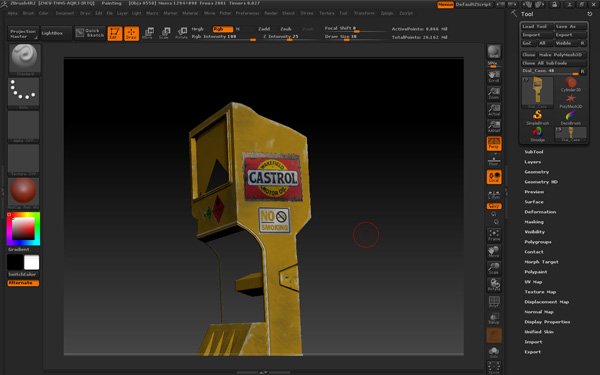Click the Move navigation icon on right shelf
This screenshot has width=600, height=375.
tap(494, 251)
